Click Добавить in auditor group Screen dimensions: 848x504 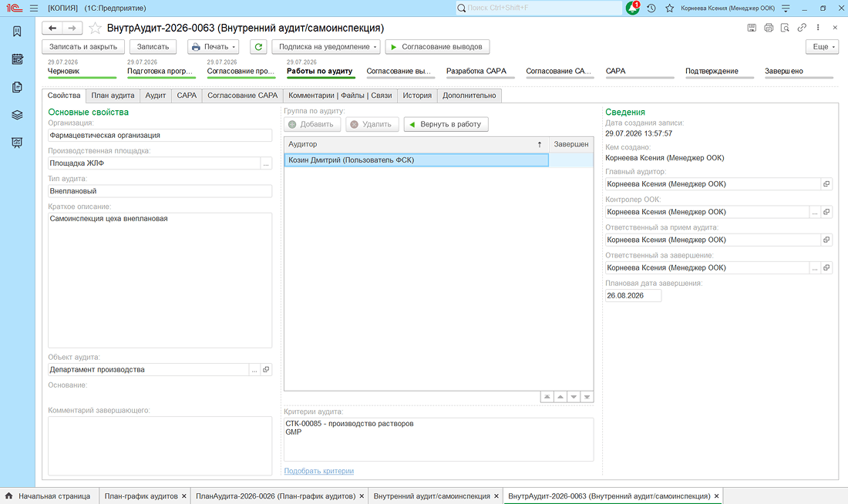click(x=312, y=124)
